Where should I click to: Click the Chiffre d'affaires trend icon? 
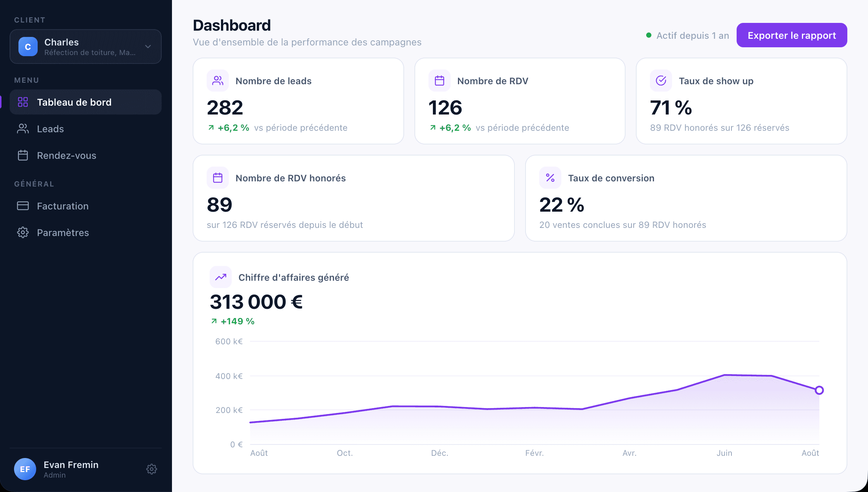(x=221, y=277)
